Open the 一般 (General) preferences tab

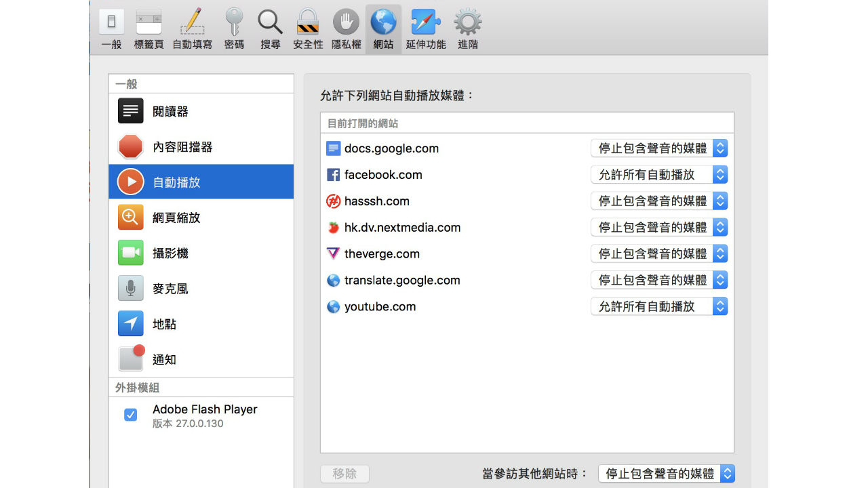click(111, 29)
